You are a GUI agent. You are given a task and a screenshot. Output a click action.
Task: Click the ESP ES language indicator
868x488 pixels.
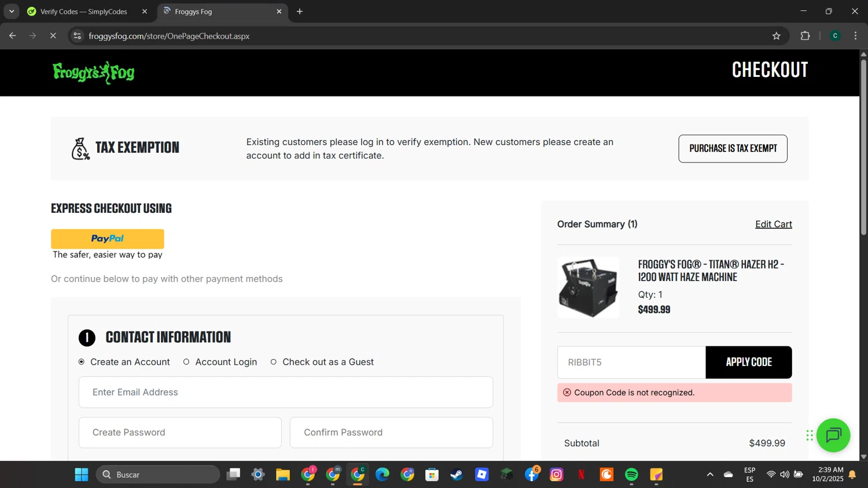750,475
